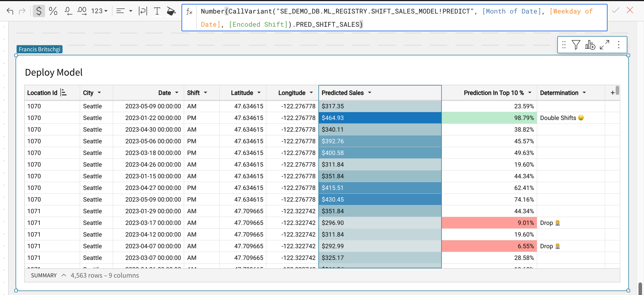Select Predicted Sales cell $317.35

pyautogui.click(x=380, y=106)
